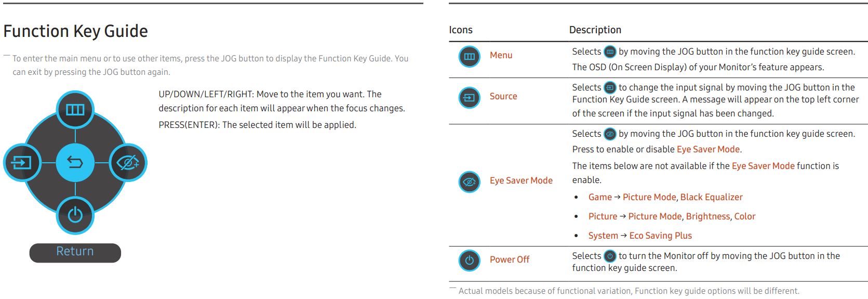This screenshot has width=868, height=299.
Task: Click the Eye Saver Mode table label
Action: click(521, 180)
